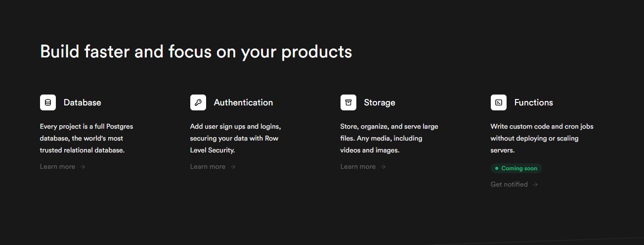
Task: Click the Authentication heading
Action: (243, 102)
